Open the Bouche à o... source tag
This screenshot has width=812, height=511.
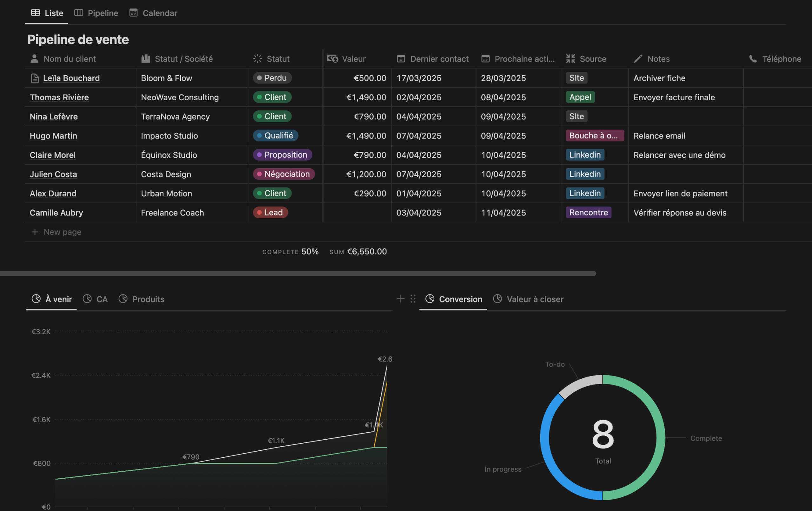595,136
